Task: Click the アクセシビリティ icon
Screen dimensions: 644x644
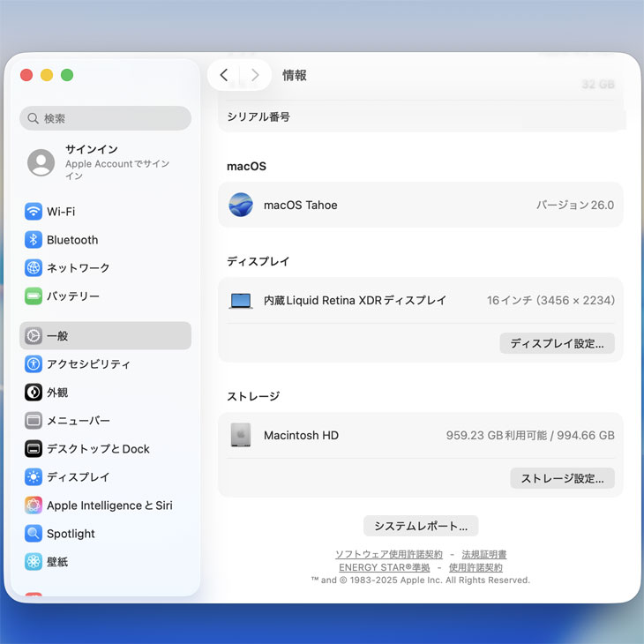Action: click(34, 364)
